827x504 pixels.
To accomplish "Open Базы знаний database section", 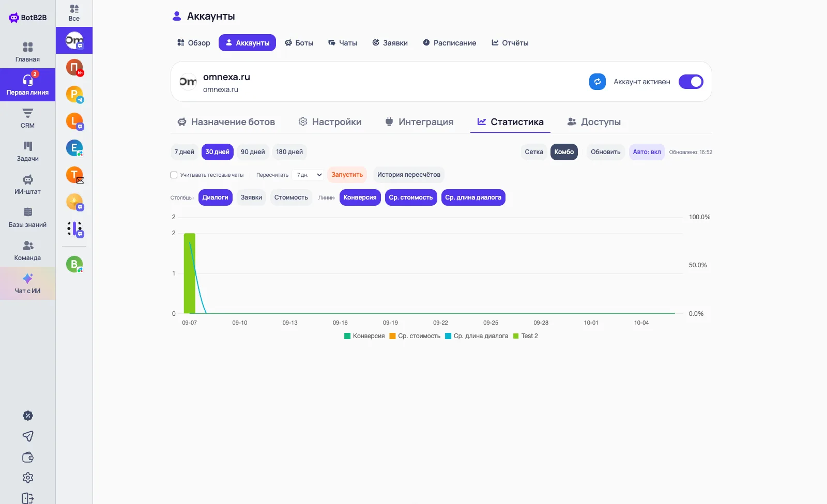I will pyautogui.click(x=27, y=218).
